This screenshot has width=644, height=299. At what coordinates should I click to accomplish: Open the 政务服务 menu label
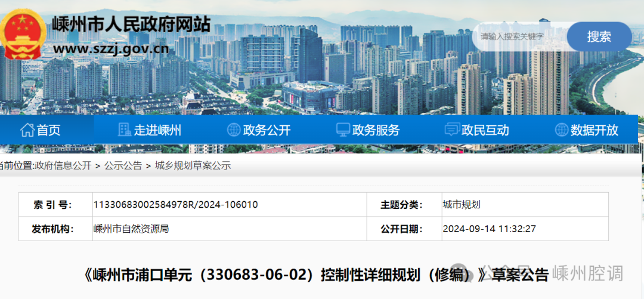click(376, 130)
